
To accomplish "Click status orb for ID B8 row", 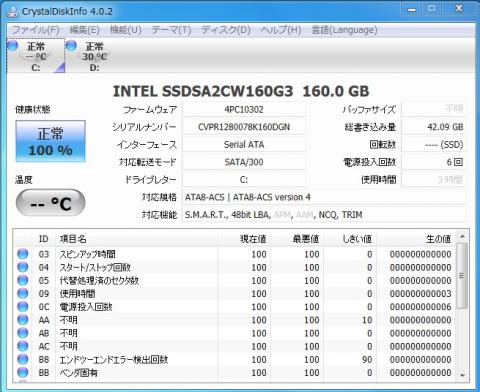I will 23,359.
